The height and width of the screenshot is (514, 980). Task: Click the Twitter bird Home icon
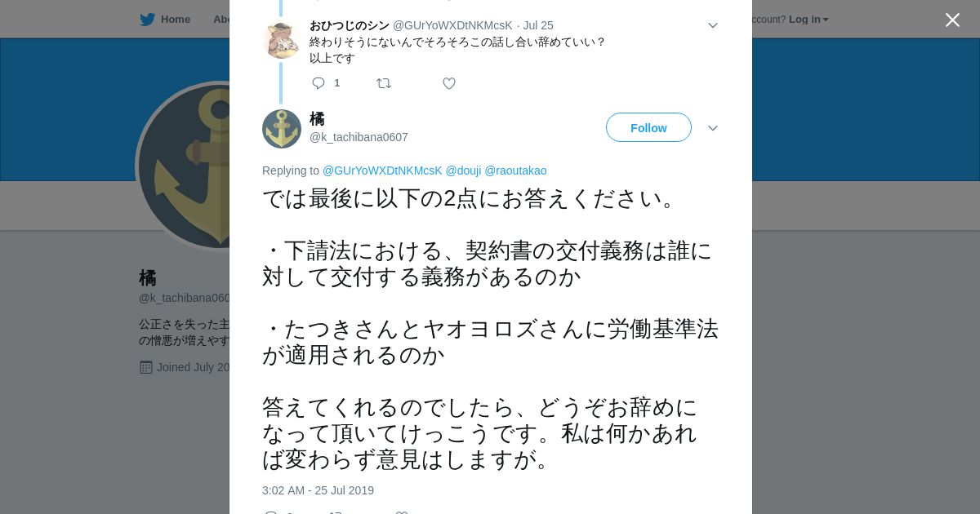coord(147,19)
